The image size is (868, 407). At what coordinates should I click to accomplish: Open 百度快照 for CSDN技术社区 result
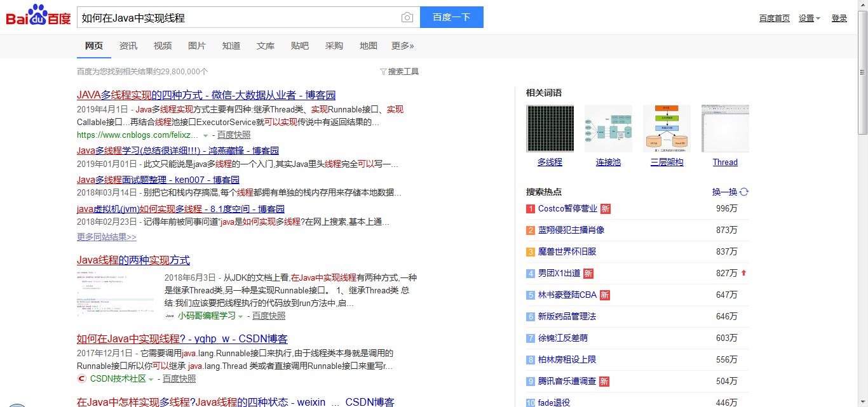click(179, 379)
